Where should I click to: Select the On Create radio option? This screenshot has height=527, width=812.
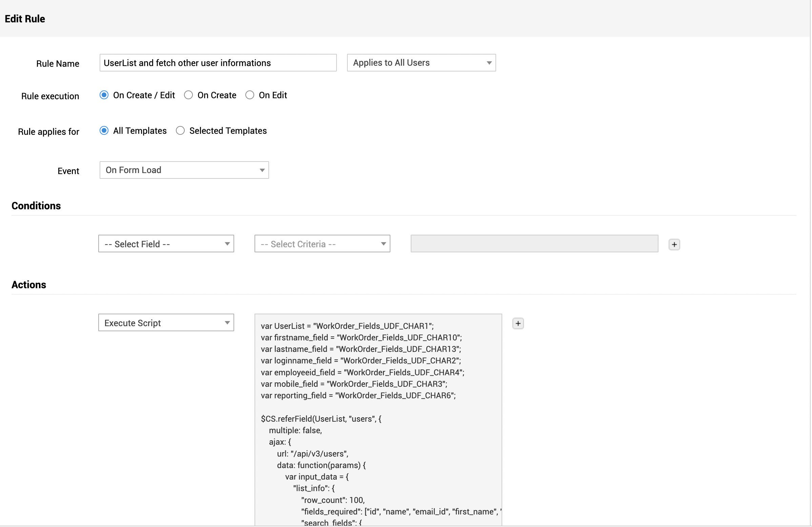click(188, 95)
